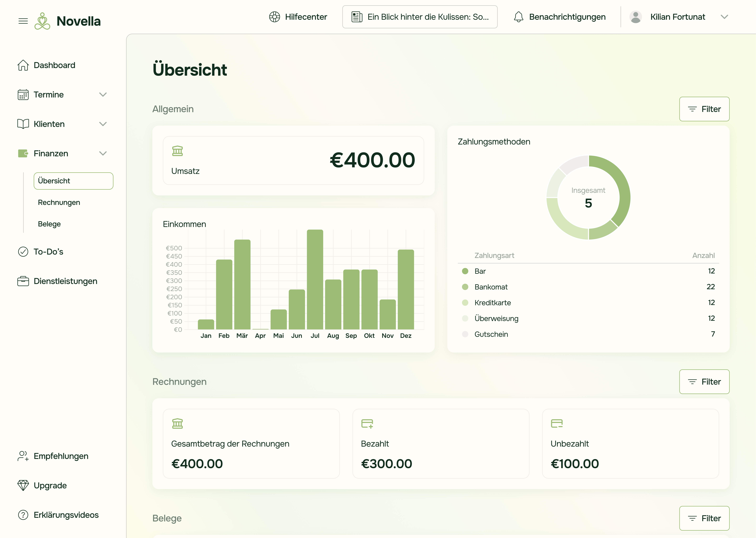The height and width of the screenshot is (538, 756).
Task: Click the card-minus icon above Unbezahlt
Action: coord(557,424)
